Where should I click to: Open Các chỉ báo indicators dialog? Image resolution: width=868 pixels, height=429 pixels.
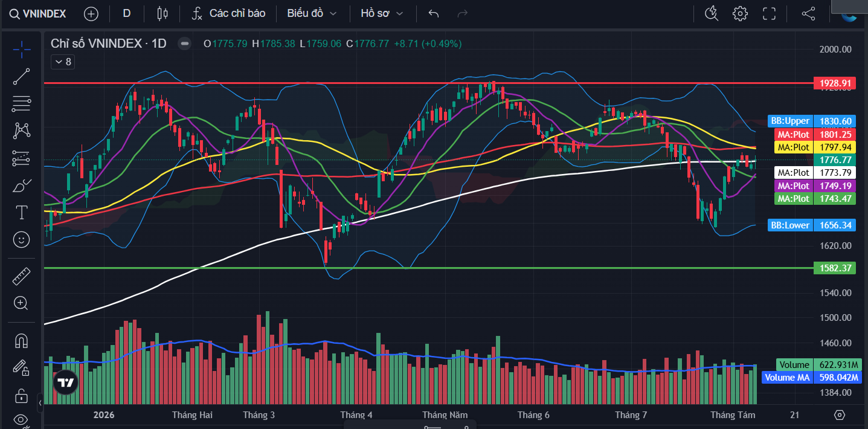tap(228, 13)
